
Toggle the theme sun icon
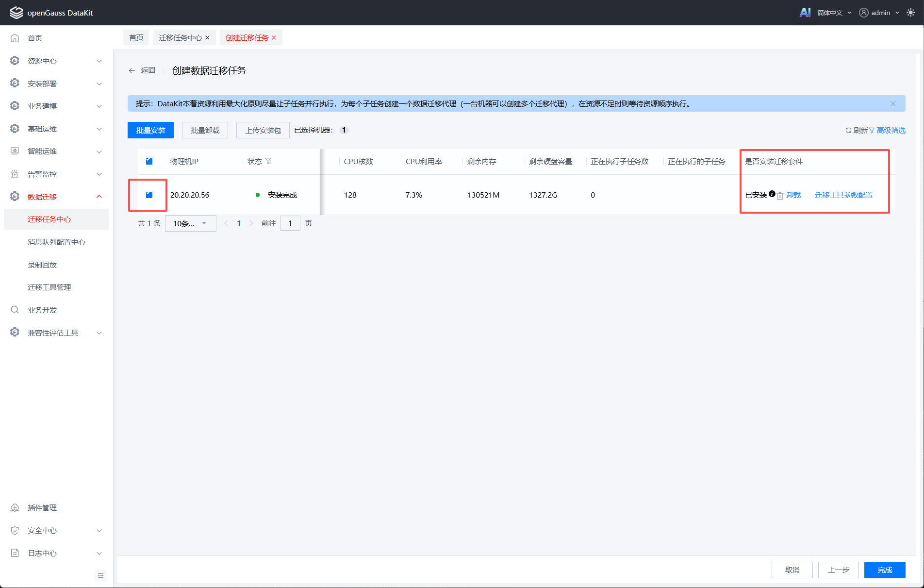(910, 13)
